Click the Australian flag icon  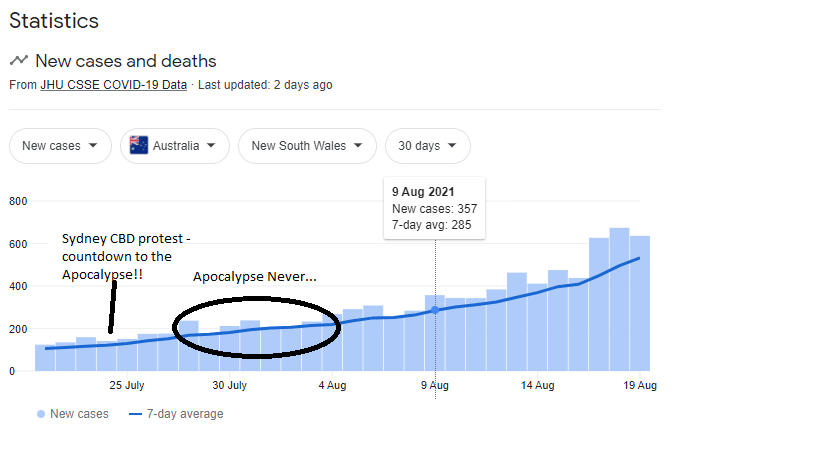point(139,146)
